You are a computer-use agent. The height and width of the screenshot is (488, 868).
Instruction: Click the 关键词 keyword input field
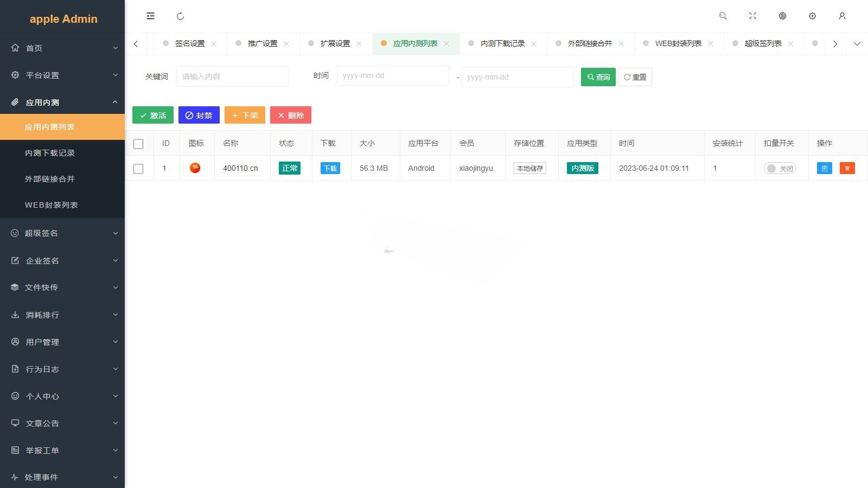(232, 76)
